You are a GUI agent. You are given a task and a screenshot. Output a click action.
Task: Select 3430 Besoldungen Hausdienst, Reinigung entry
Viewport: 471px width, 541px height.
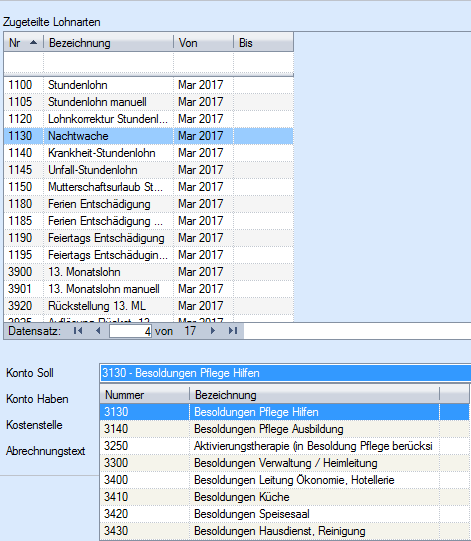click(x=284, y=531)
